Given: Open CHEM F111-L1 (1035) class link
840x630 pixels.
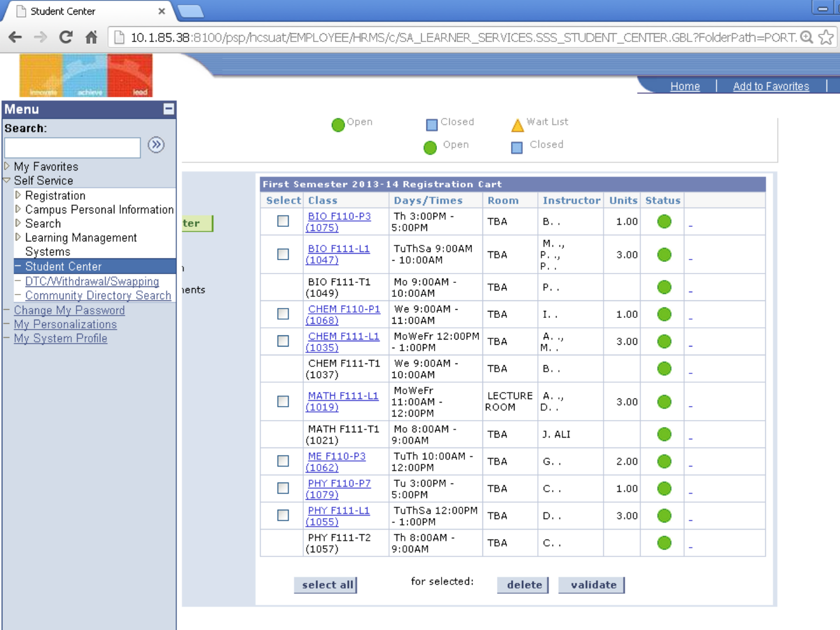Looking at the screenshot, I should (342, 342).
